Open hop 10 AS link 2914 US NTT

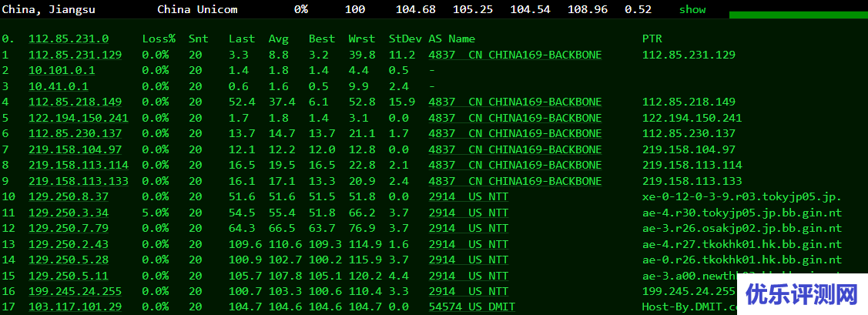468,196
